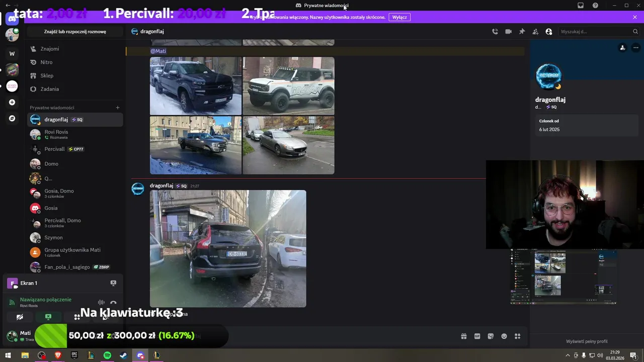Click dragonflaj's profile avatar
Image resolution: width=644 pixels, height=362 pixels.
pos(548,76)
